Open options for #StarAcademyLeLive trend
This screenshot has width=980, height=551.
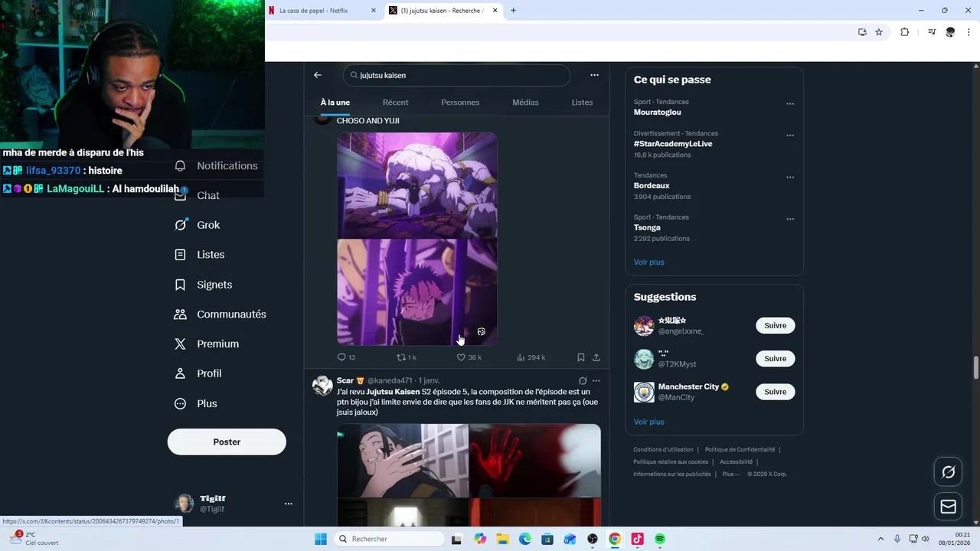790,135
